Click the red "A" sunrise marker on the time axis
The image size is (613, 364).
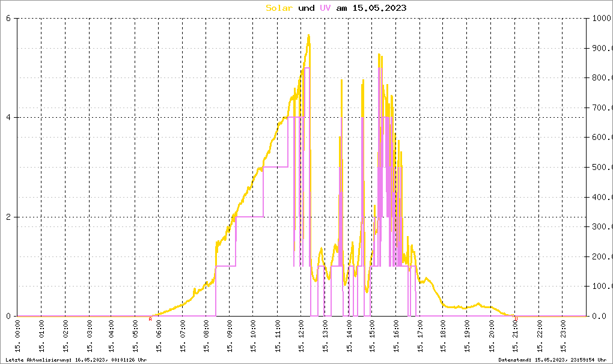tap(150, 319)
